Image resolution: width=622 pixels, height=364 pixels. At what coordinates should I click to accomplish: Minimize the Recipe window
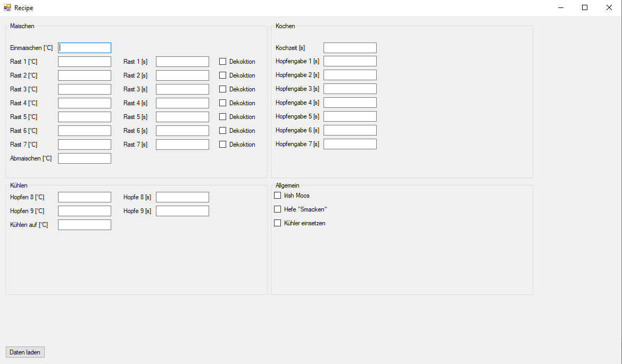560,7
